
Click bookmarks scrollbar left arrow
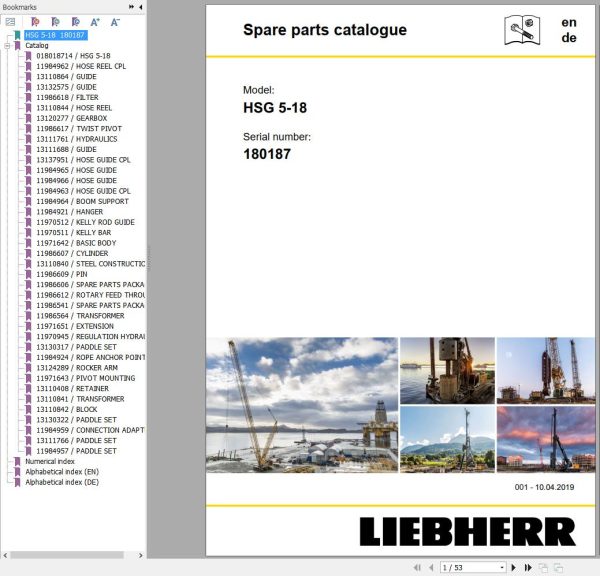(5, 555)
